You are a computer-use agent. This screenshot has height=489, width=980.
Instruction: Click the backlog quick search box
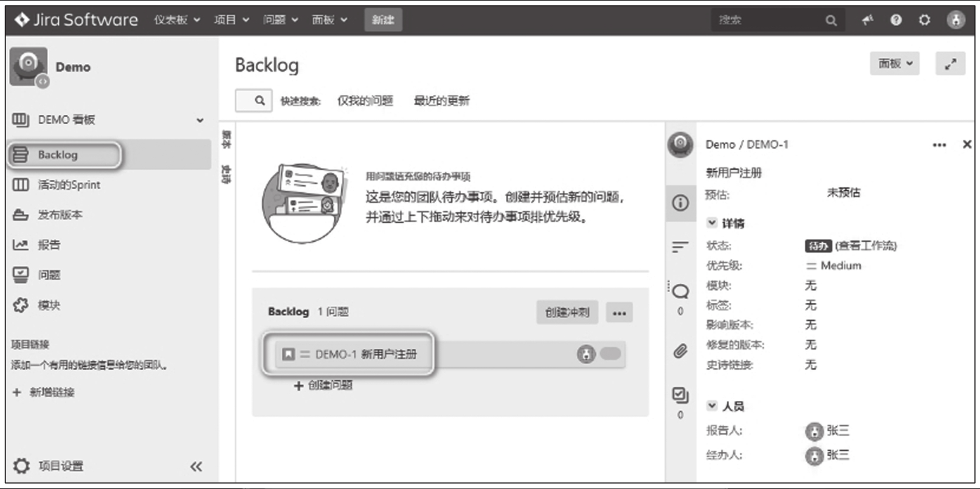point(254,100)
